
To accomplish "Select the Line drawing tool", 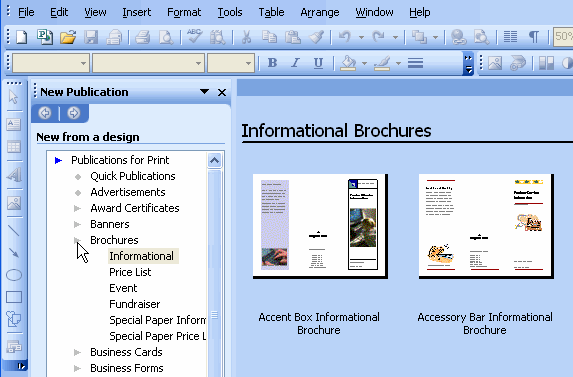I will click(14, 231).
